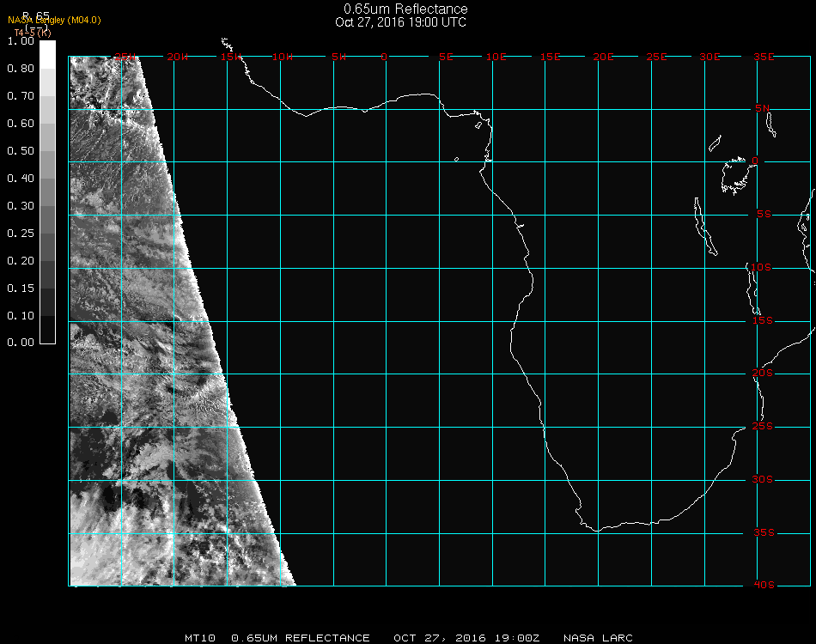Click the 40S latitude label
This screenshot has height=644, width=816.
(x=764, y=586)
